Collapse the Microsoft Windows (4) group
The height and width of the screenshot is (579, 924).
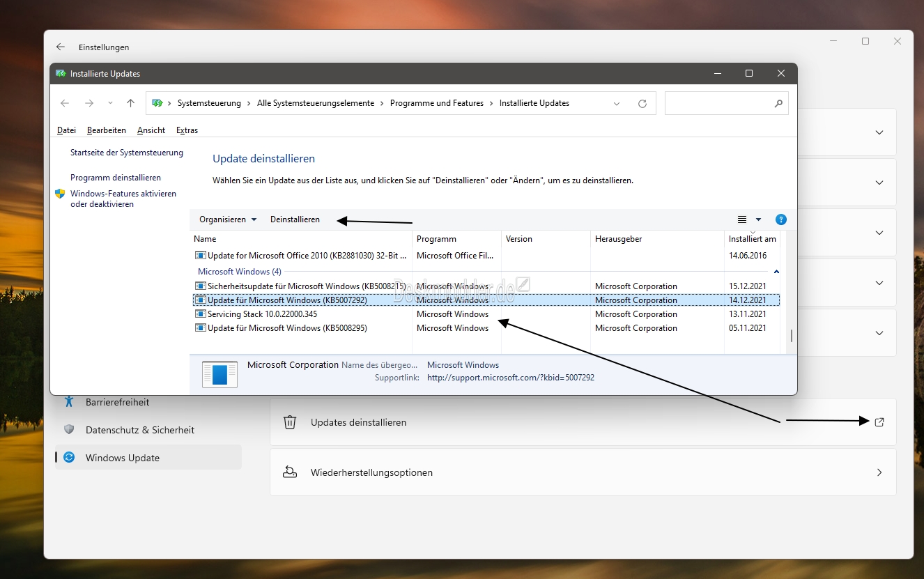click(x=776, y=272)
